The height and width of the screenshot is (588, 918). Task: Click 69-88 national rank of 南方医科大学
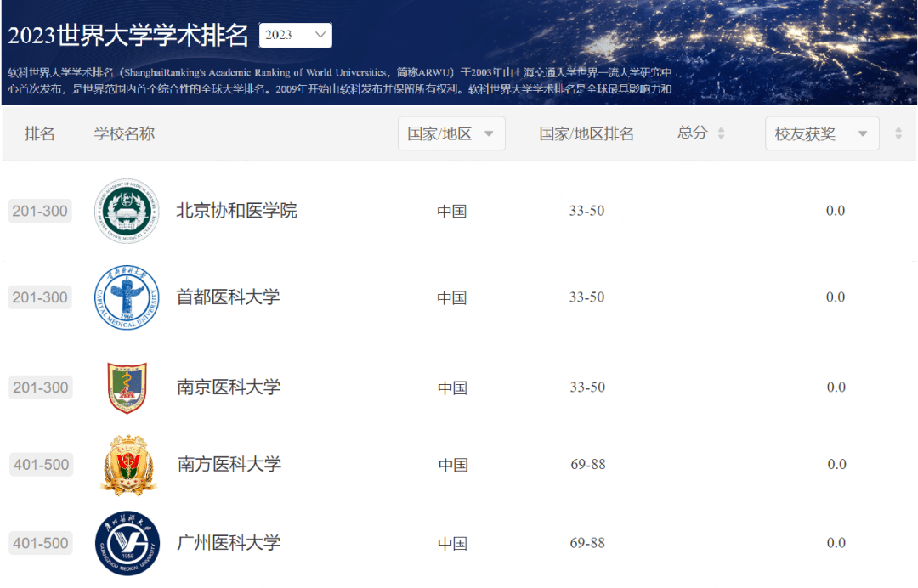pyautogui.click(x=588, y=465)
